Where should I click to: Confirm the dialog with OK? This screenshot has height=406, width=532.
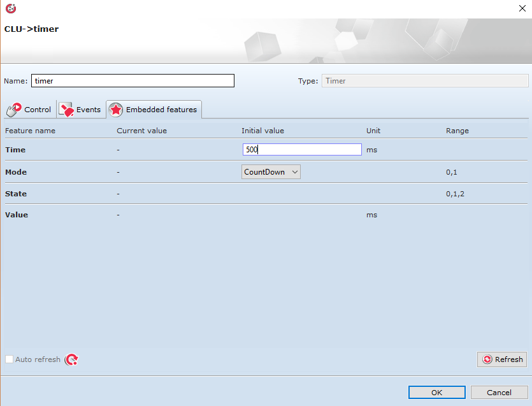(436, 393)
